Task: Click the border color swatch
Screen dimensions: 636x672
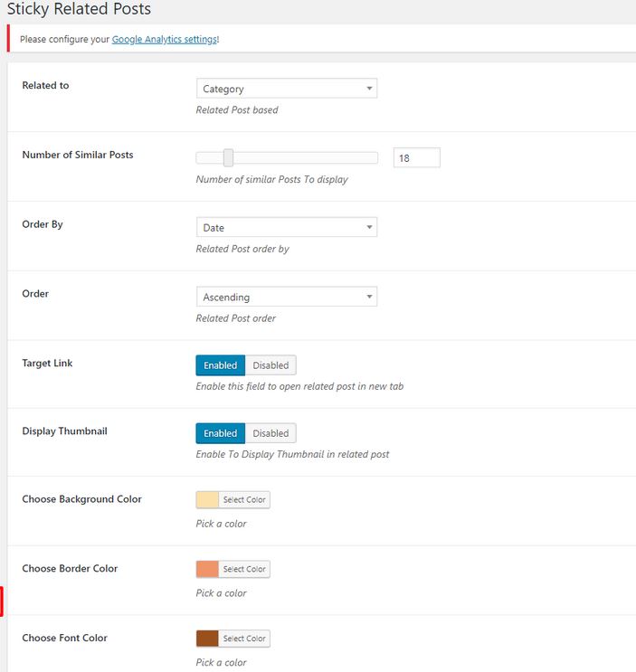Action: 207,569
